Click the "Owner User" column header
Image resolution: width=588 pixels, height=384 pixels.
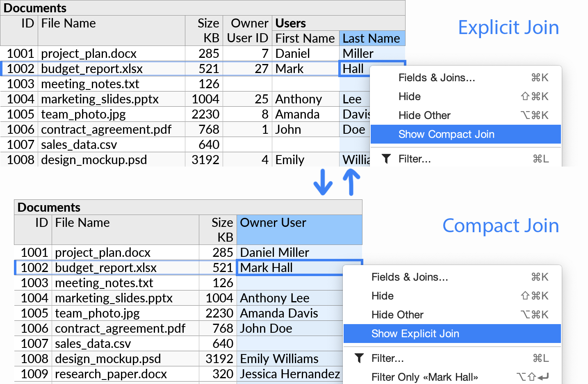273,223
